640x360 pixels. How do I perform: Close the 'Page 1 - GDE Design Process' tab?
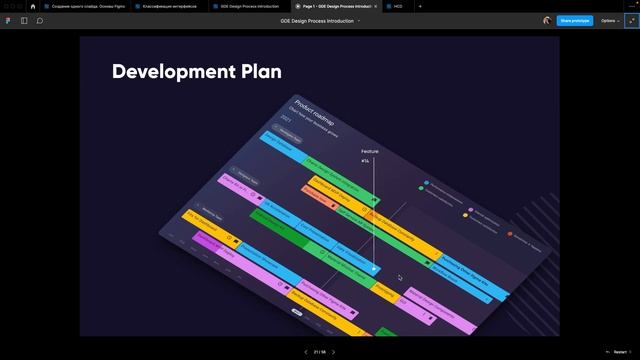click(x=376, y=7)
